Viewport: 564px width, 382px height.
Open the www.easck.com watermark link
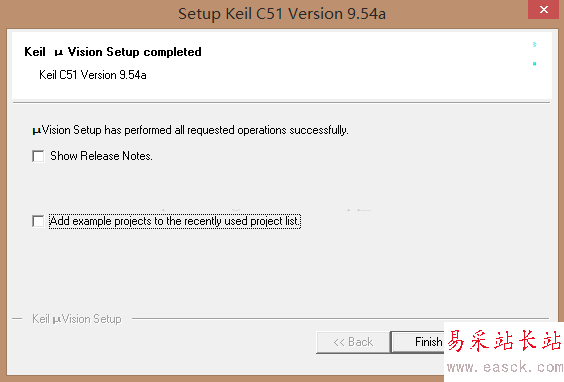click(505, 367)
